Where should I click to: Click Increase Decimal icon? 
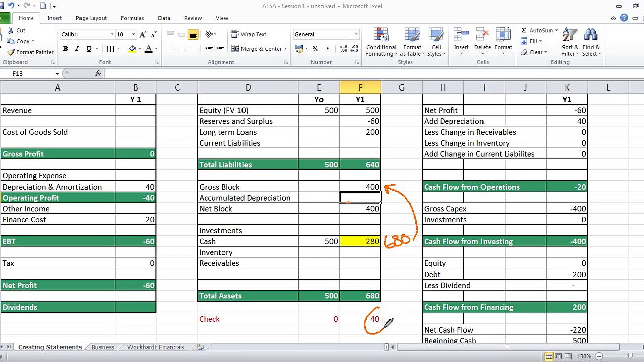pos(343,49)
